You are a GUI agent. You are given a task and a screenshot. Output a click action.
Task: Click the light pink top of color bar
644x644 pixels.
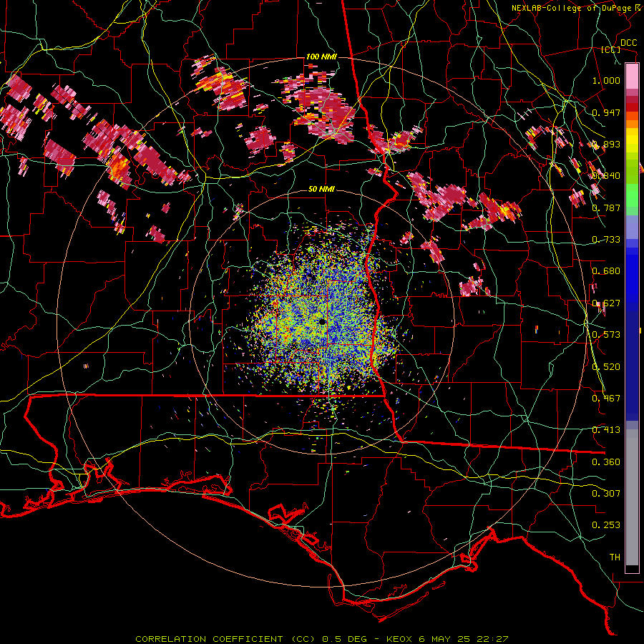coord(632,77)
